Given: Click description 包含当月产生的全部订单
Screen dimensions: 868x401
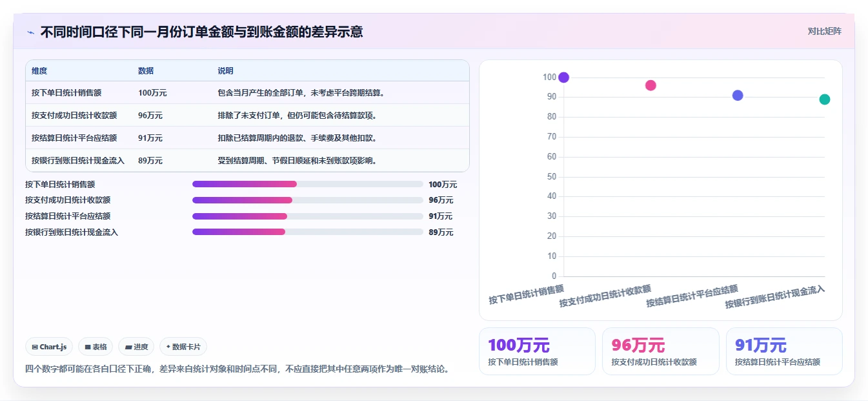Looking at the screenshot, I should point(301,93).
